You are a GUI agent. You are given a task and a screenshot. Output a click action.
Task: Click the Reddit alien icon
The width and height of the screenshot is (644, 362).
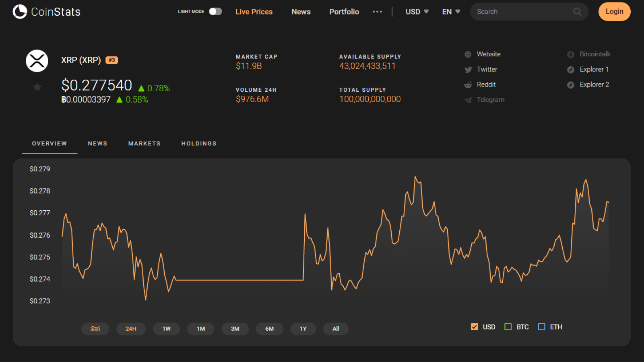click(x=468, y=85)
